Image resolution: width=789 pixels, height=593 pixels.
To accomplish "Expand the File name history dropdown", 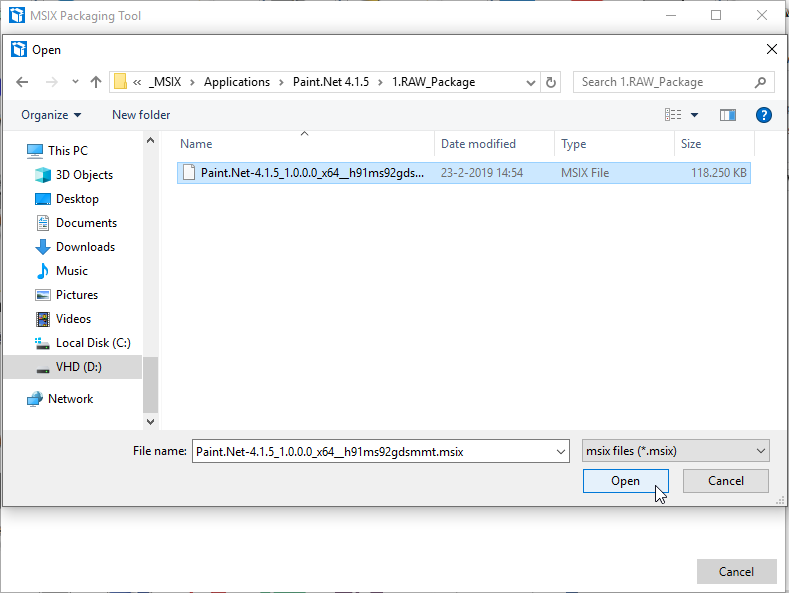I will tap(559, 452).
